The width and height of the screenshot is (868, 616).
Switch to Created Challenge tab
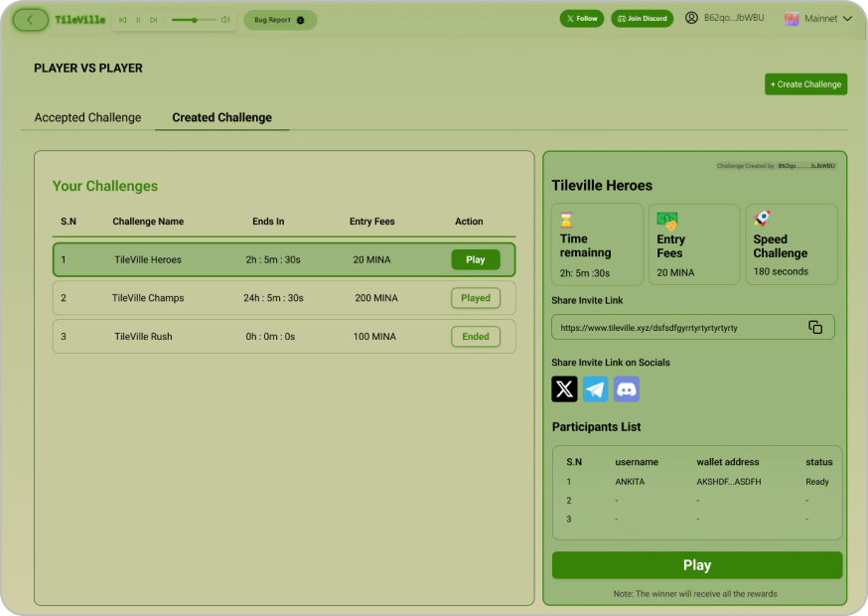222,117
